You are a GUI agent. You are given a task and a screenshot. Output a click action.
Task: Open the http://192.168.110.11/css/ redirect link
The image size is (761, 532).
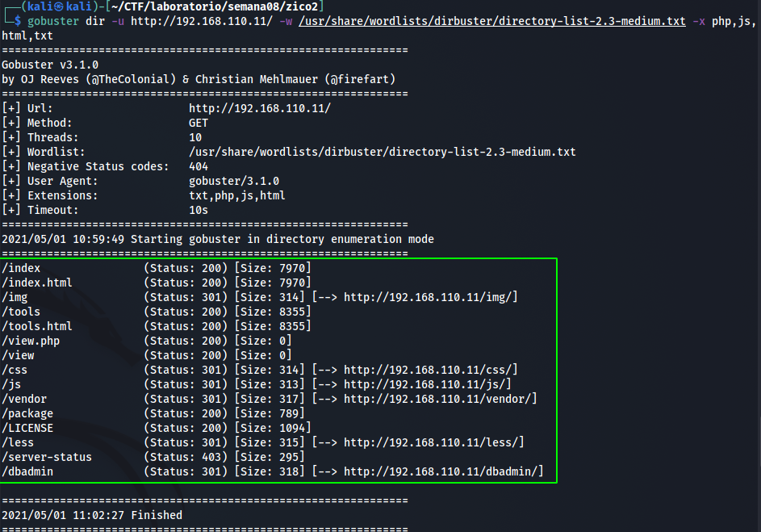[x=430, y=370]
